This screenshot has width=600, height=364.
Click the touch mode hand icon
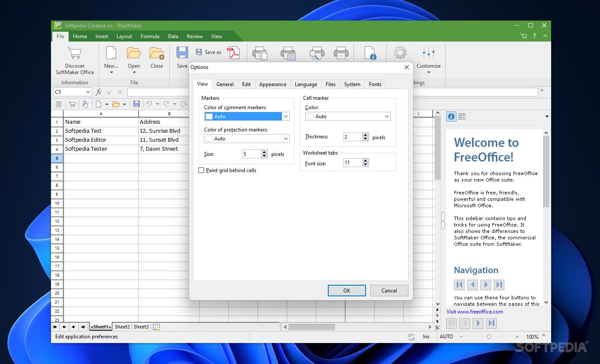(85, 104)
